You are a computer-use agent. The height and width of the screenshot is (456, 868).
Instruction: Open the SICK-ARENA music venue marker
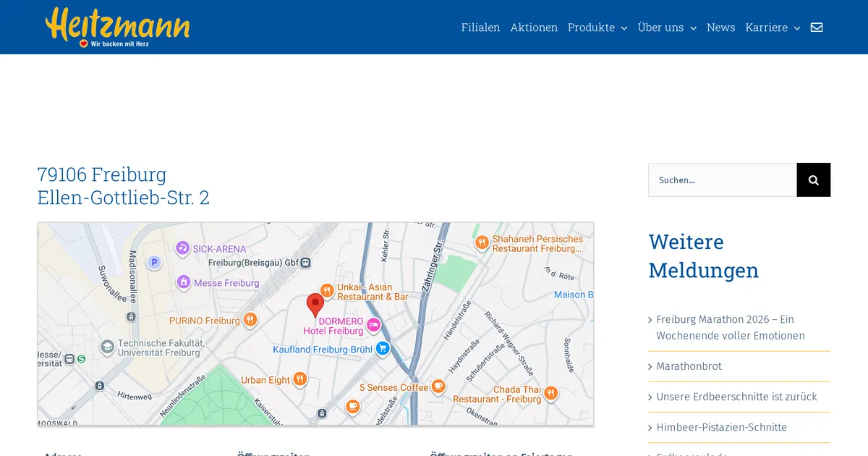coord(182,248)
